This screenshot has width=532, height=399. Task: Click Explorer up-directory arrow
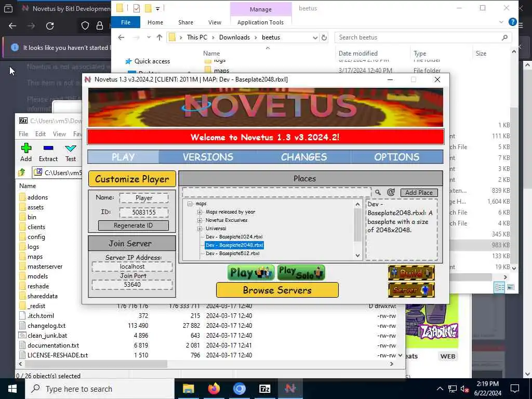tap(159, 37)
